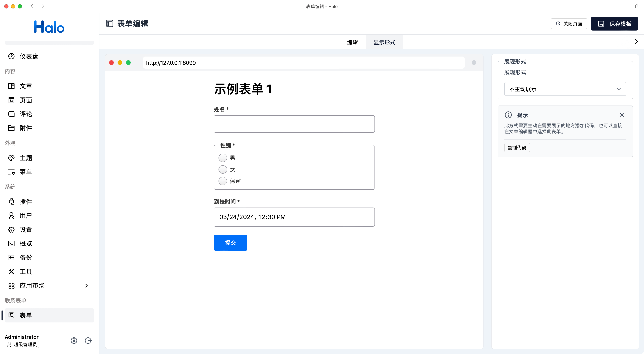Click the 文章 article icon in sidebar
Image resolution: width=644 pixels, height=354 pixels.
point(11,86)
